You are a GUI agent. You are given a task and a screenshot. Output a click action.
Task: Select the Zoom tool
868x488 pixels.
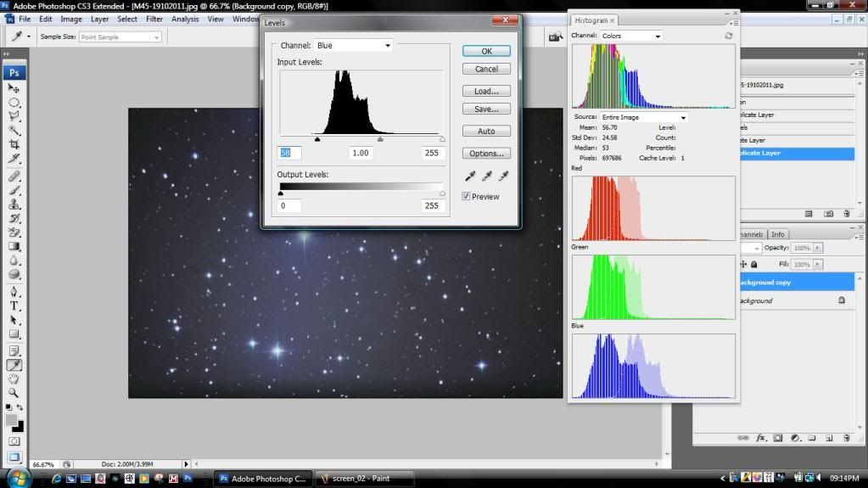tap(14, 393)
